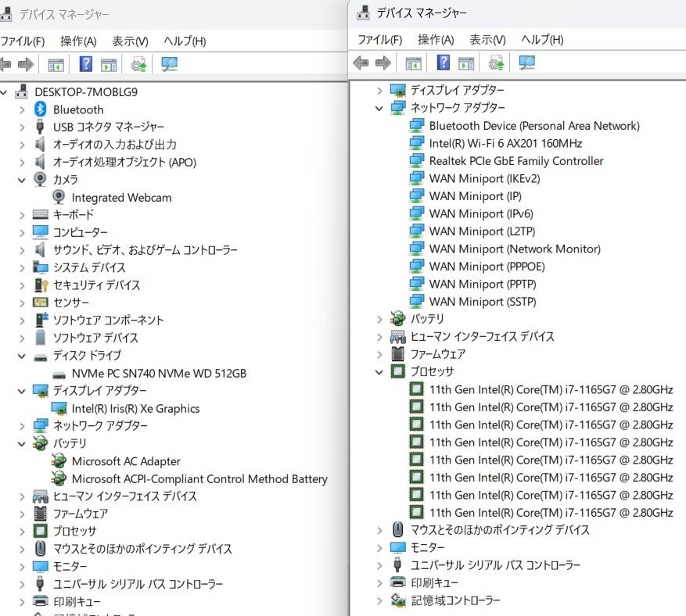Click the Intel Wi-Fi 6 AX201 network icon
The image size is (686, 616).
[x=417, y=143]
